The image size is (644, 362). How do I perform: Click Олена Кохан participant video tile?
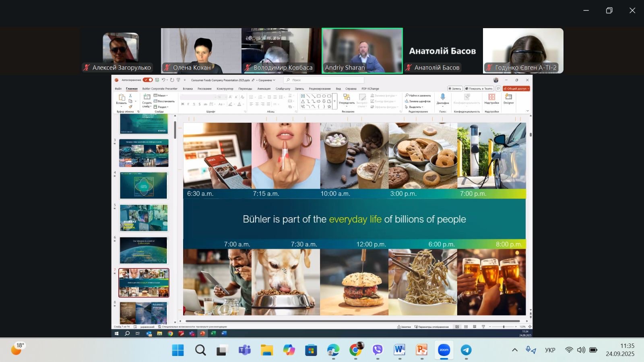click(x=201, y=51)
